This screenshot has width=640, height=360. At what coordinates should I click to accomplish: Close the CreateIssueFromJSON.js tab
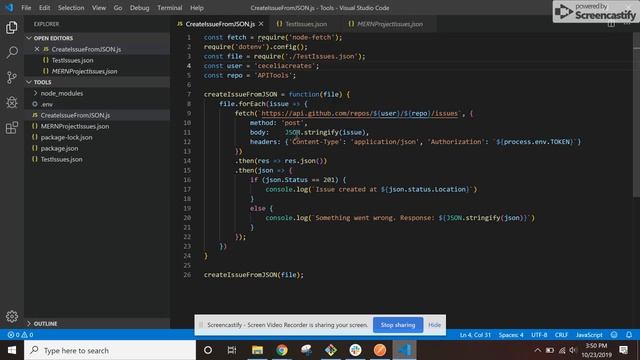[261, 24]
